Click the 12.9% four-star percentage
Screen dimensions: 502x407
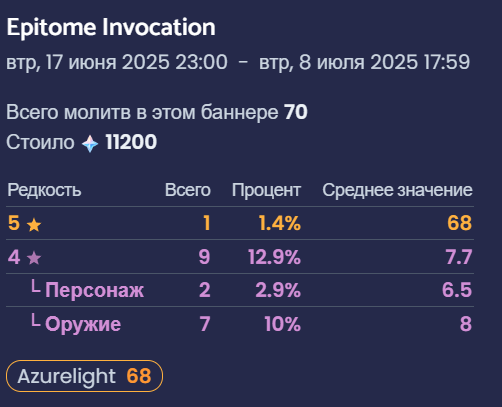[x=274, y=257]
